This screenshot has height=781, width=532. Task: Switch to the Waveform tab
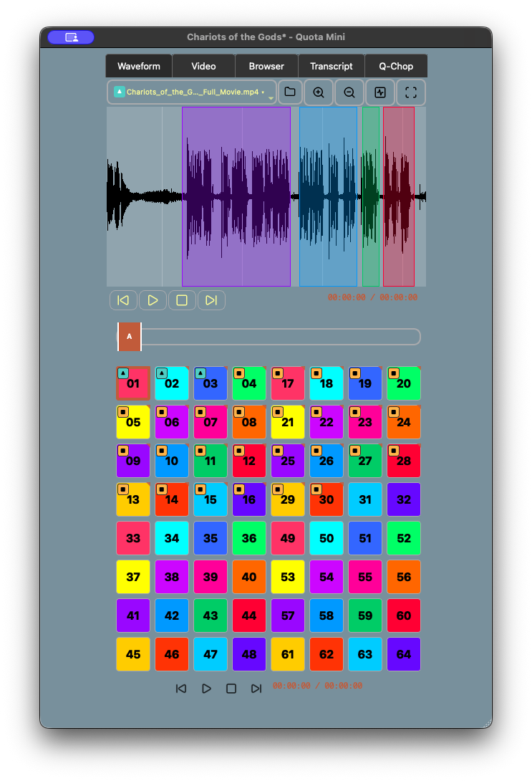coord(139,66)
